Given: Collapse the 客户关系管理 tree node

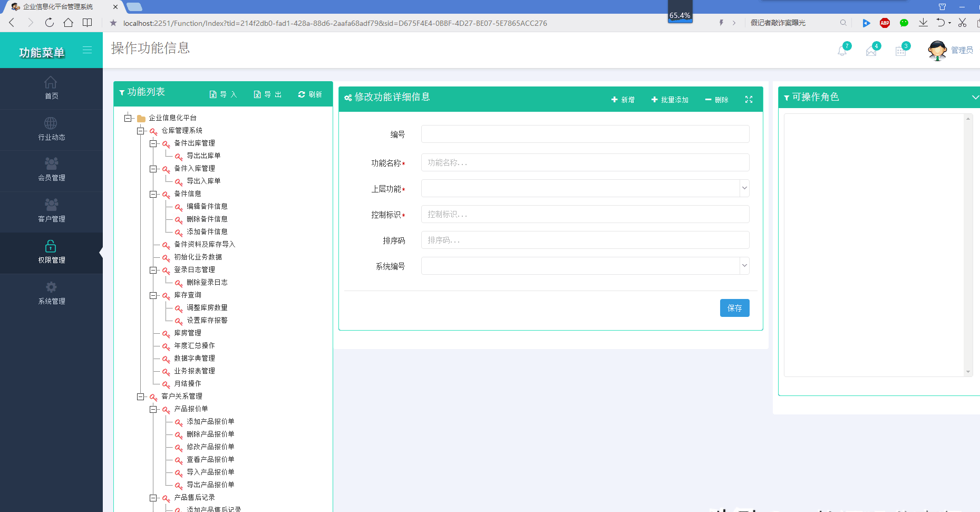Looking at the screenshot, I should click(140, 397).
